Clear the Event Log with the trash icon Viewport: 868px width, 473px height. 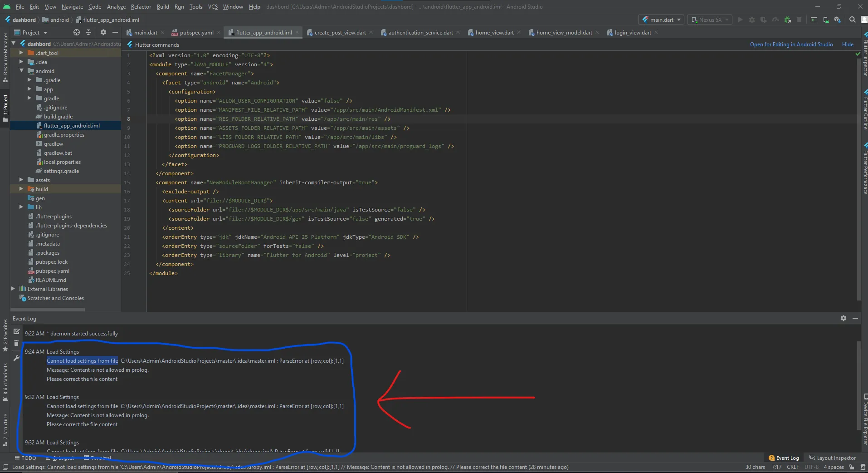pos(17,343)
